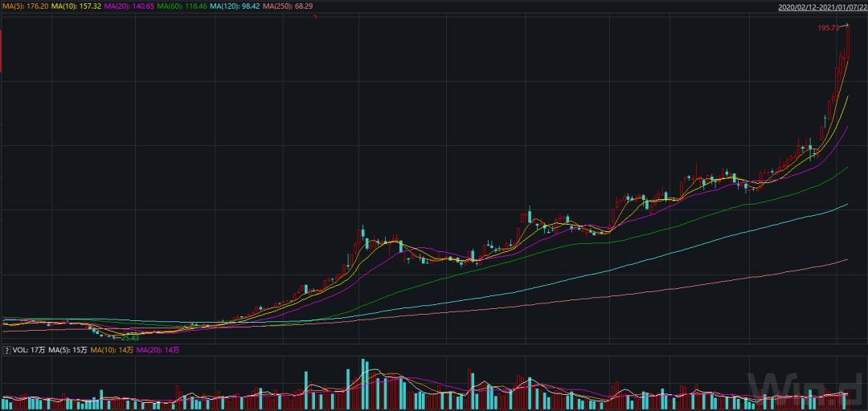
Task: Select the orange volume MA(10): 14万 label
Action: (x=112, y=351)
